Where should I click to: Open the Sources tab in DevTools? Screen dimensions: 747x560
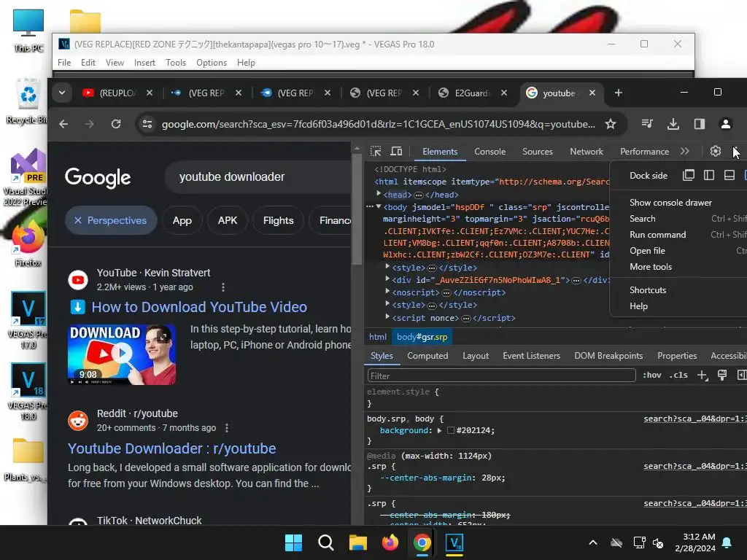tap(538, 152)
